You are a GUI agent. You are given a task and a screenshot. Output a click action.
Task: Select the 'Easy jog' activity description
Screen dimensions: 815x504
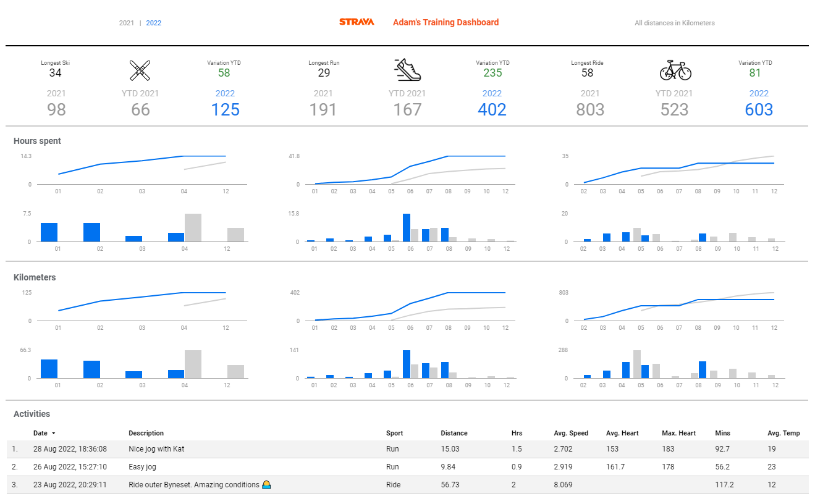(x=143, y=467)
